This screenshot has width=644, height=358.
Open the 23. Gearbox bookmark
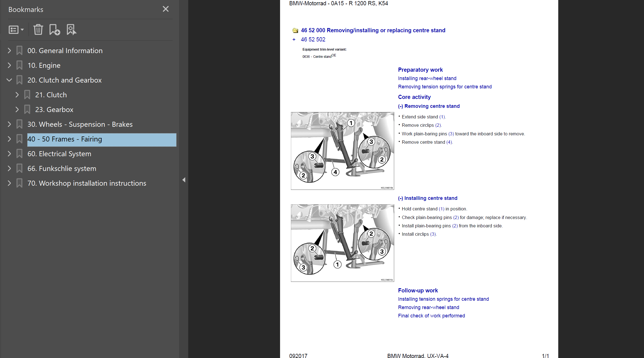point(54,110)
